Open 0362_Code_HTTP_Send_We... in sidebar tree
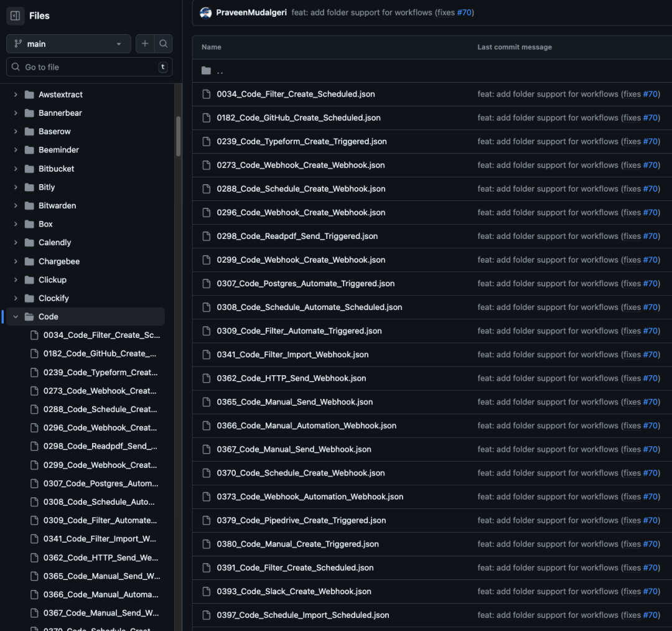 coord(101,558)
